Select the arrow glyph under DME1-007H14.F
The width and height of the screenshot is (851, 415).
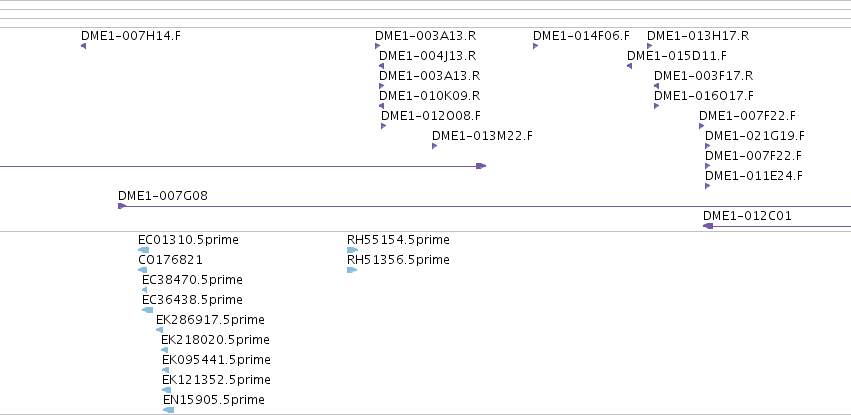(84, 46)
